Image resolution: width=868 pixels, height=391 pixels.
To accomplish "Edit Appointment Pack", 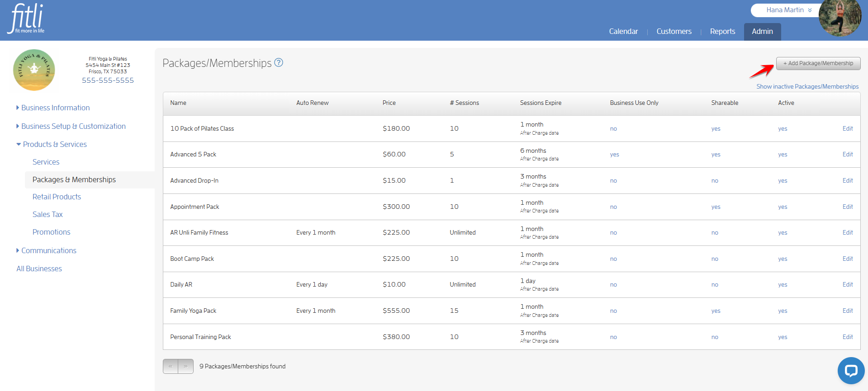I will coord(848,207).
